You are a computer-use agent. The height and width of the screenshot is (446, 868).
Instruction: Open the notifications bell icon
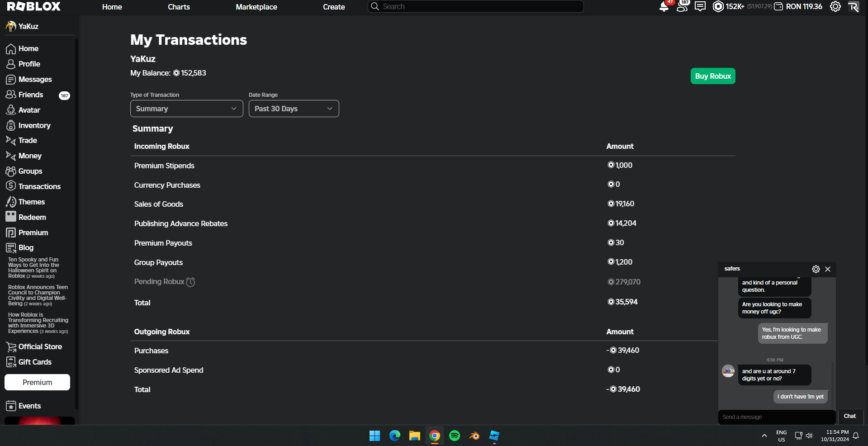[664, 6]
